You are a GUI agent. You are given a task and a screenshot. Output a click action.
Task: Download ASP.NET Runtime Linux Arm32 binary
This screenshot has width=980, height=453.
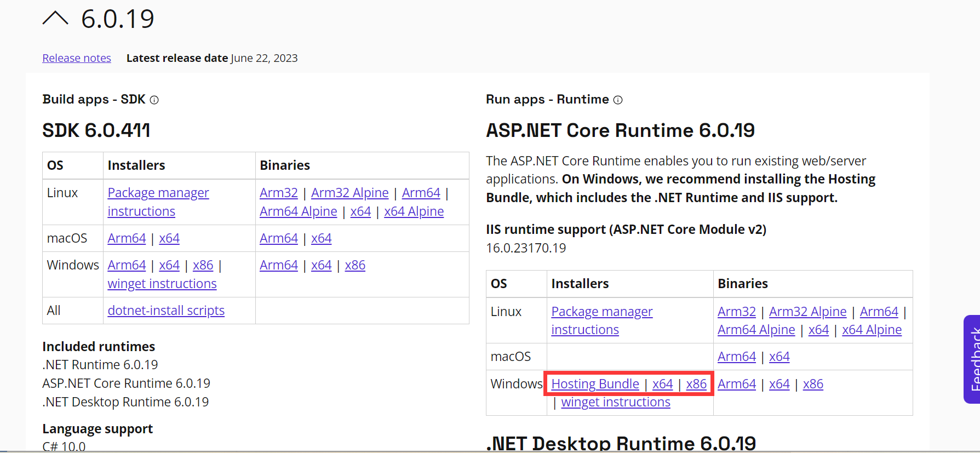pyautogui.click(x=737, y=312)
